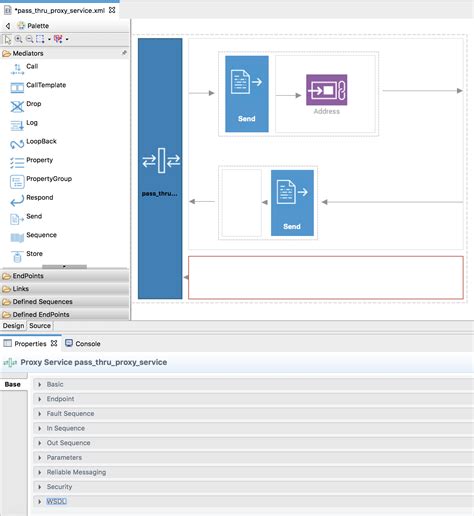The width and height of the screenshot is (474, 516).
Task: Pin the Mediators palette group
Action: pos(124,53)
